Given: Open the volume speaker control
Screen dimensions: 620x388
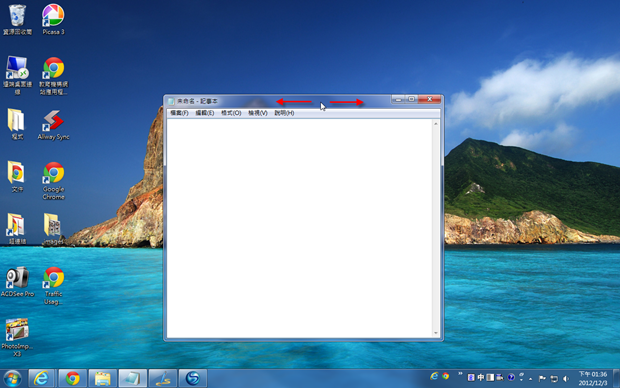Looking at the screenshot, I should click(566, 379).
